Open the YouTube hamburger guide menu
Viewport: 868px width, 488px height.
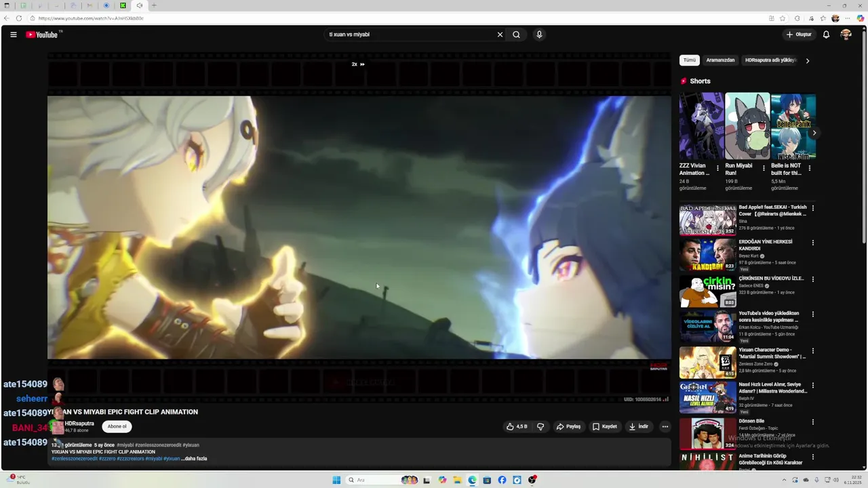(14, 35)
